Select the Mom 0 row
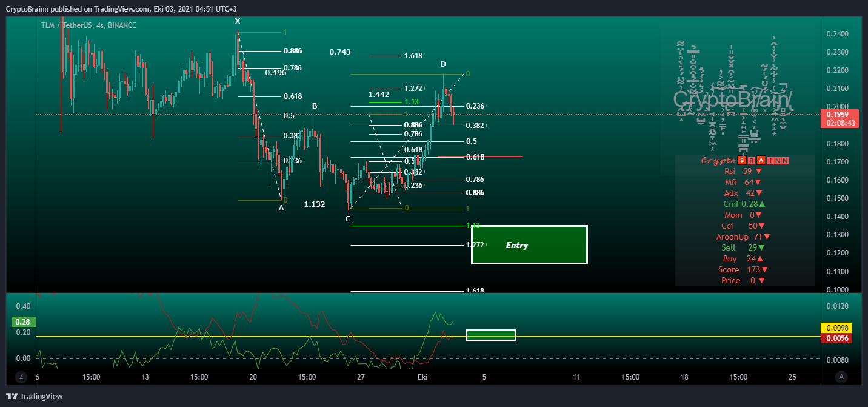This screenshot has width=868, height=407. tap(744, 215)
